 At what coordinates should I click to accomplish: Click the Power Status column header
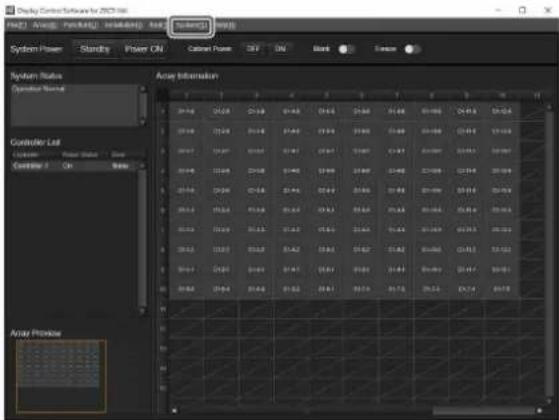(80, 155)
